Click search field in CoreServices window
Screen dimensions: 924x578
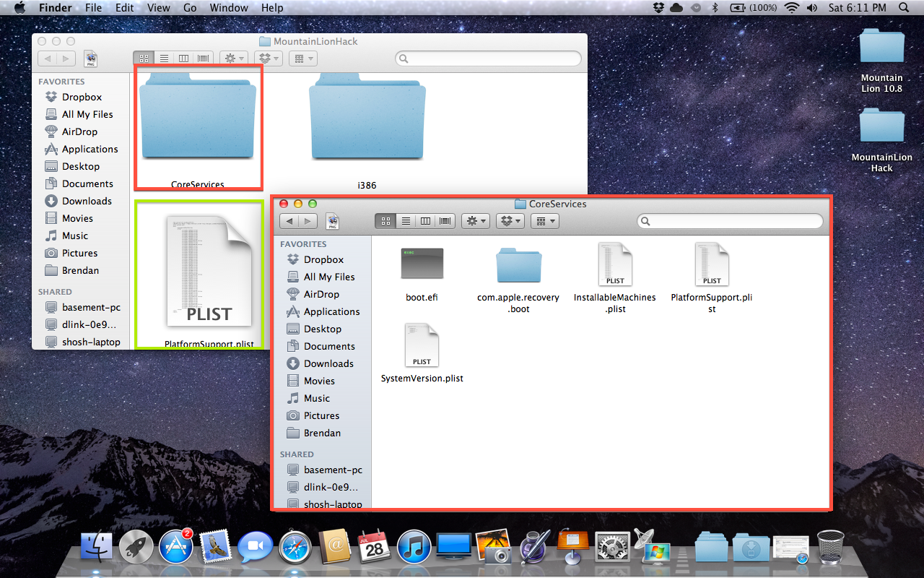point(730,221)
